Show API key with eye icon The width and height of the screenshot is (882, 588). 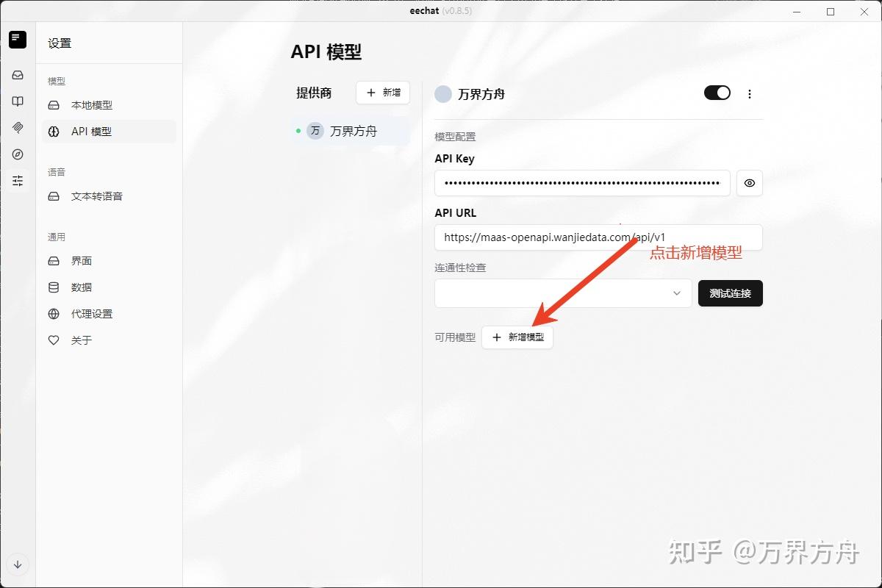[750, 183]
